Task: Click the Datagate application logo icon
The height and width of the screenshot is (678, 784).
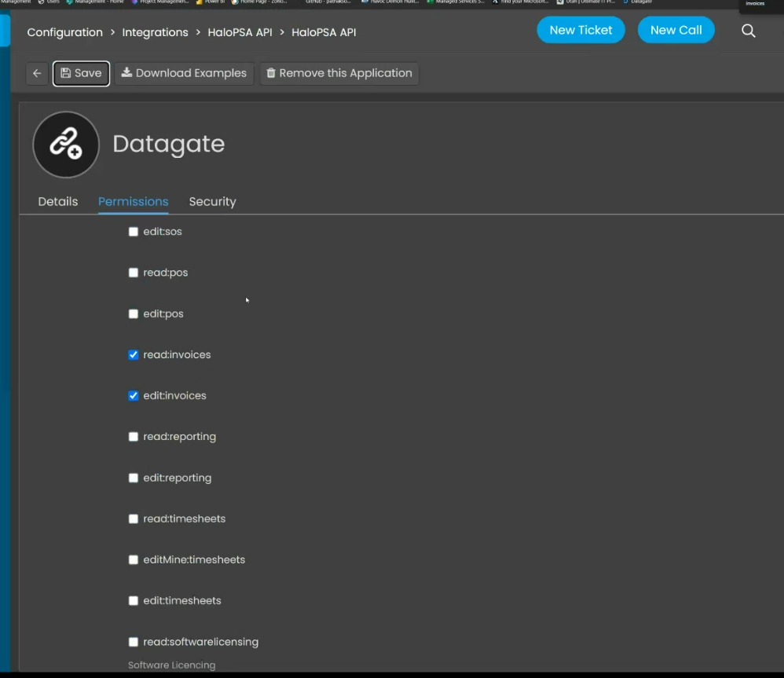Action: 66,145
